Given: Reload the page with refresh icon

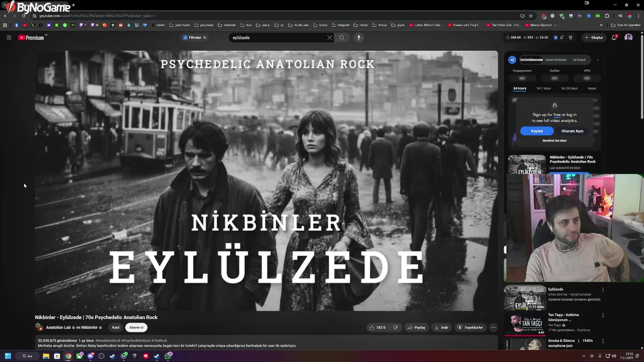Looking at the screenshot, I should click(23, 16).
